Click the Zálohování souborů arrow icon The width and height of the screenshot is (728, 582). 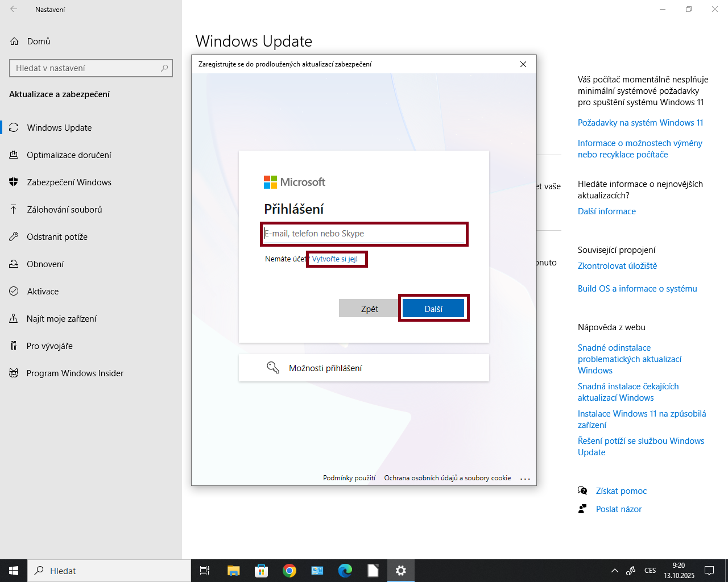tap(14, 210)
